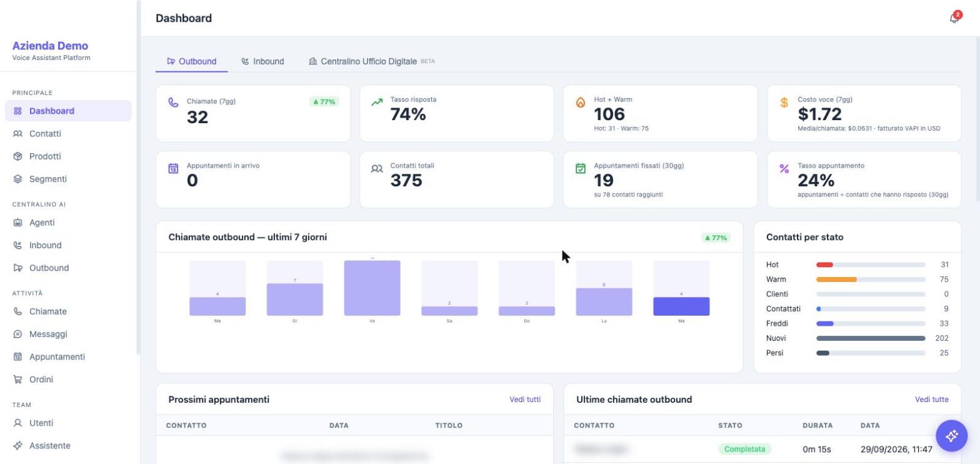This screenshot has width=980, height=464.
Task: Click the Warm orange status bar
Action: (836, 280)
